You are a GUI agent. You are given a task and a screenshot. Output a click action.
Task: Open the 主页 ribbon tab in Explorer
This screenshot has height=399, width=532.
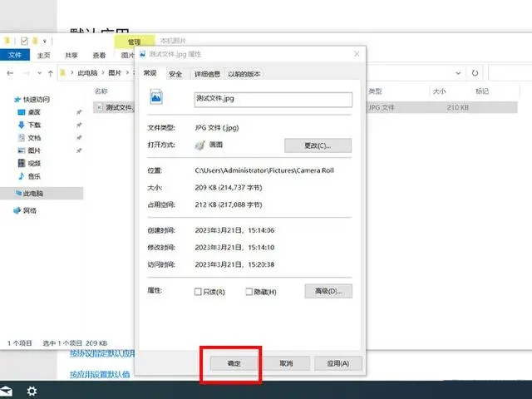pyautogui.click(x=43, y=55)
